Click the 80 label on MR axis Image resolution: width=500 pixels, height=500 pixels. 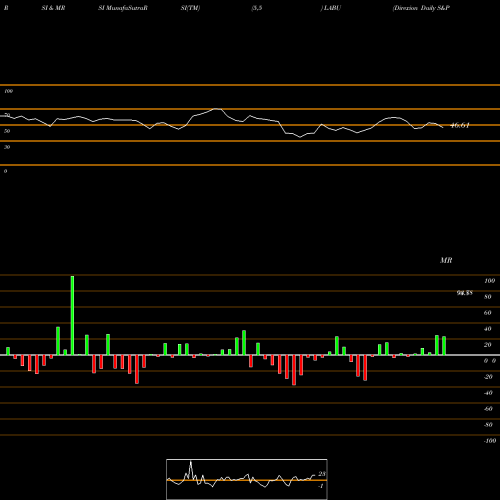click(488, 297)
